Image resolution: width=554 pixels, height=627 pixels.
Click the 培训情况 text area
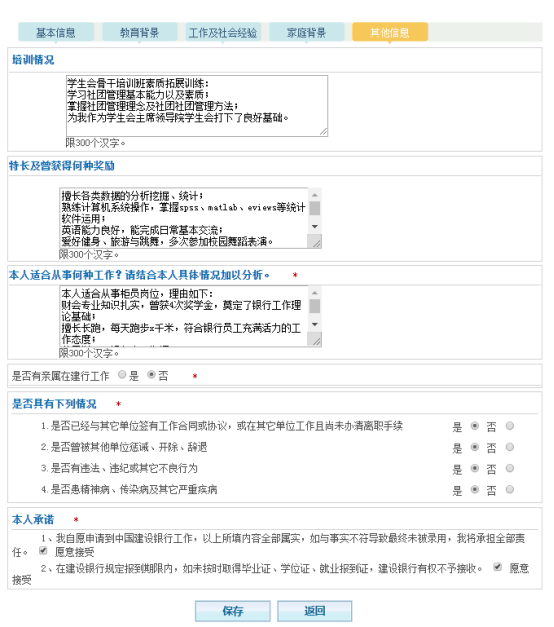coord(197,106)
